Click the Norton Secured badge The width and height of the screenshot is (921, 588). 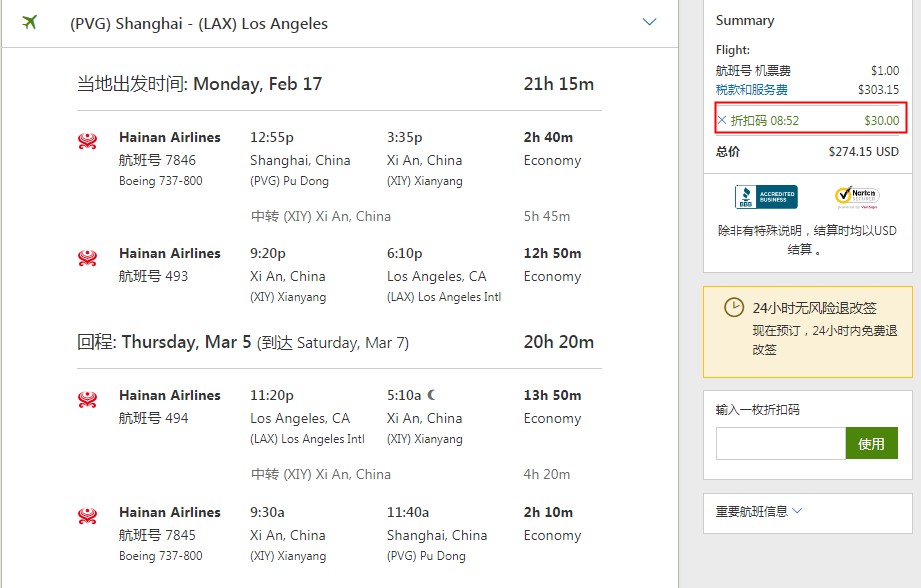tap(857, 197)
